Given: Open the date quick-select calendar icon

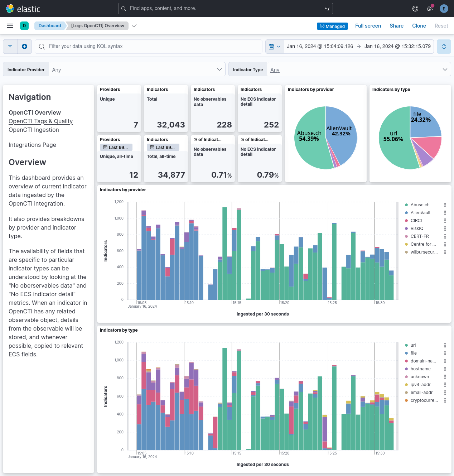Looking at the screenshot, I should click(274, 46).
